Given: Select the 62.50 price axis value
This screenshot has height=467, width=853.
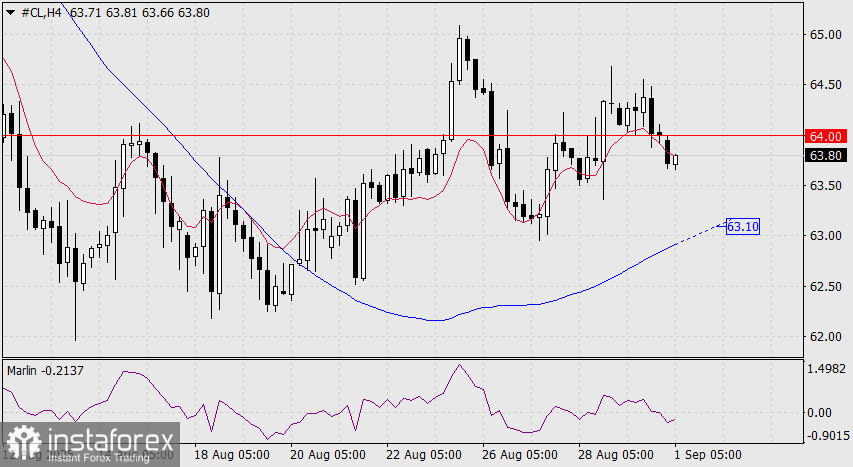Looking at the screenshot, I should (825, 287).
